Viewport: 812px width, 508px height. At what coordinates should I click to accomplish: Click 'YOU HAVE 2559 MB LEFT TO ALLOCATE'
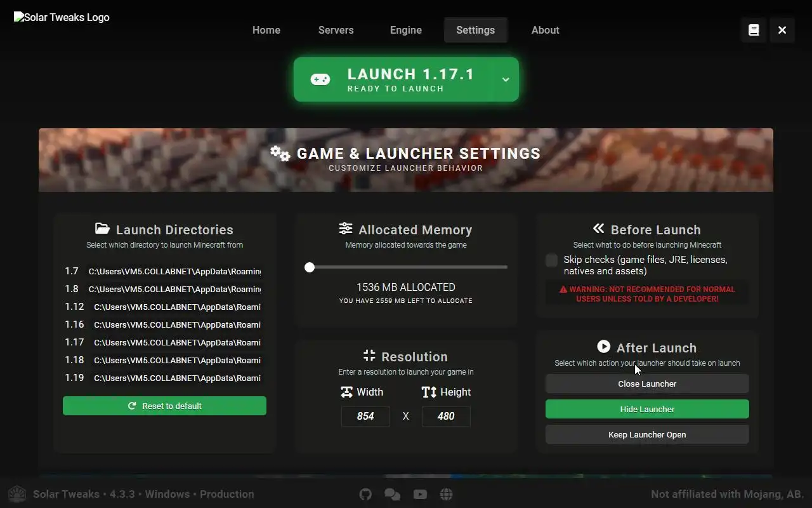click(x=406, y=301)
